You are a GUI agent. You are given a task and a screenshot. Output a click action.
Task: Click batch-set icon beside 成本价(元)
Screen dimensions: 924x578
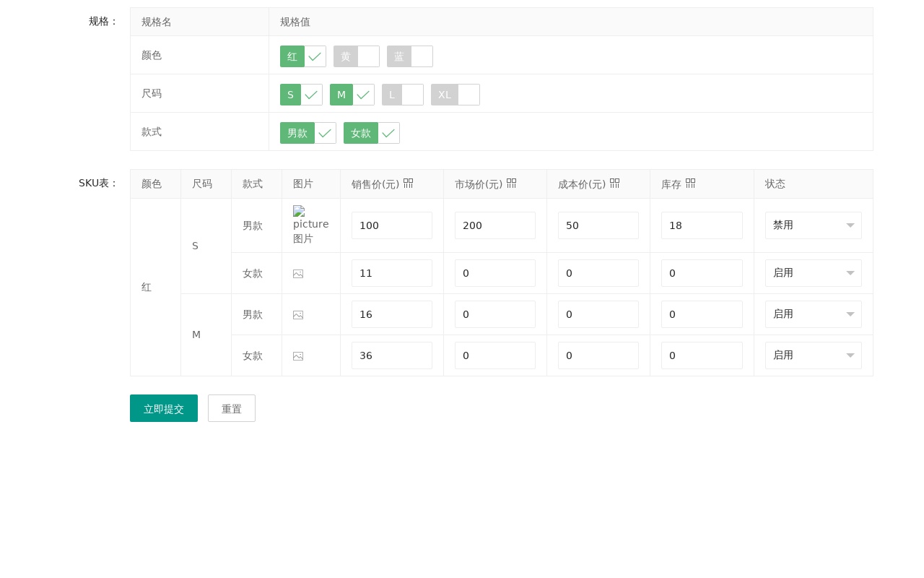(615, 184)
